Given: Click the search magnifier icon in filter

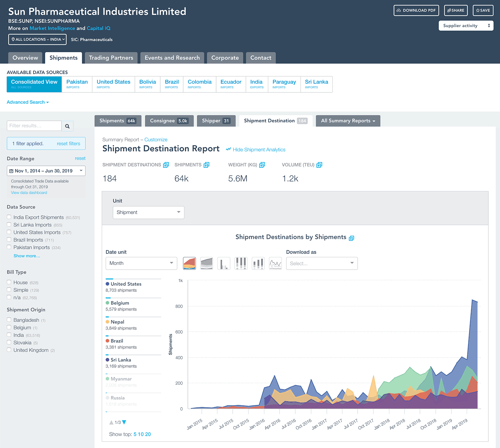Looking at the screenshot, I should [67, 126].
